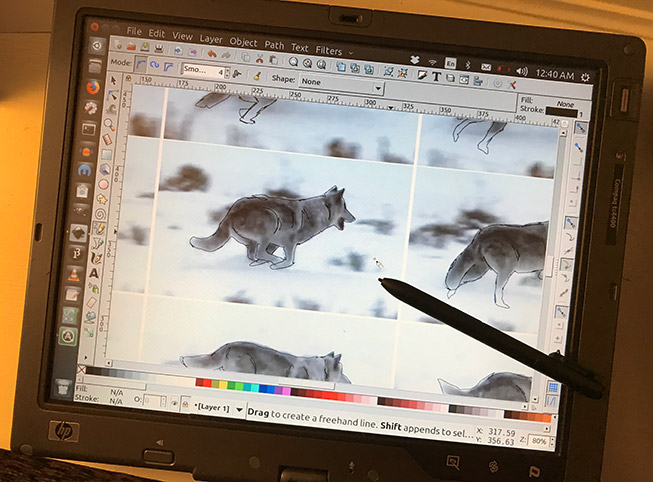Select Spiro path pencil mode
This screenshot has height=482, width=653.
(155, 65)
